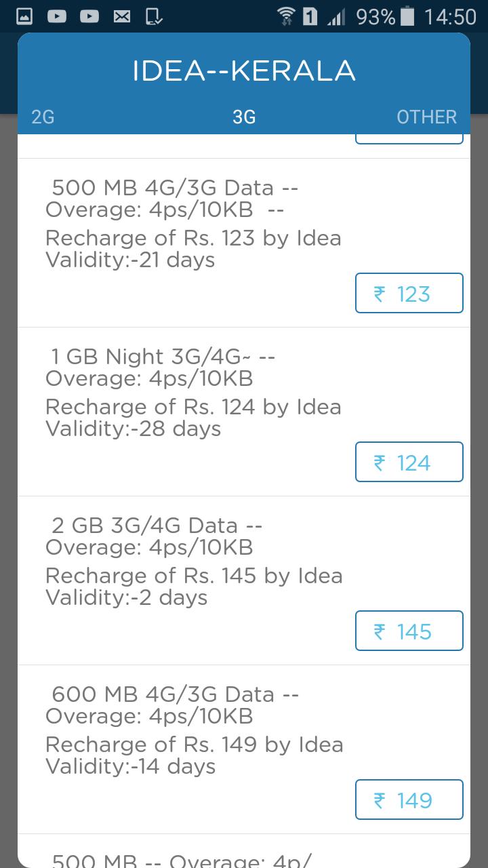488x868 pixels.
Task: Open the 500 MB 4G/3G Data plan
Action: coord(193,224)
